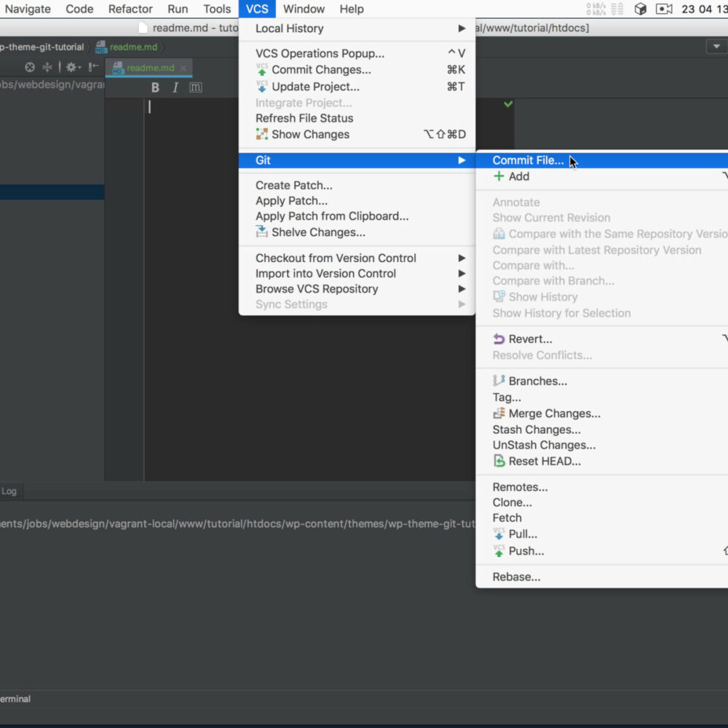Screen dimensions: 728x728
Task: Close the readme.md editor tab
Action: (x=183, y=68)
